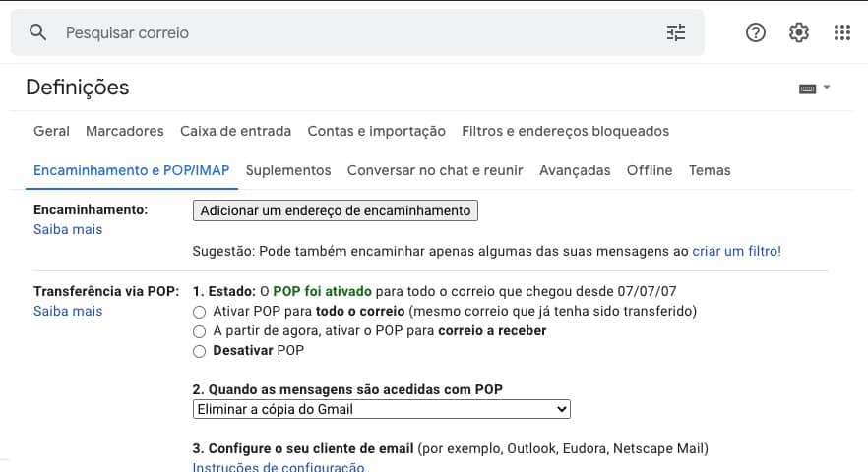Switch to the Geral tab
The width and height of the screenshot is (868, 472).
tap(51, 131)
